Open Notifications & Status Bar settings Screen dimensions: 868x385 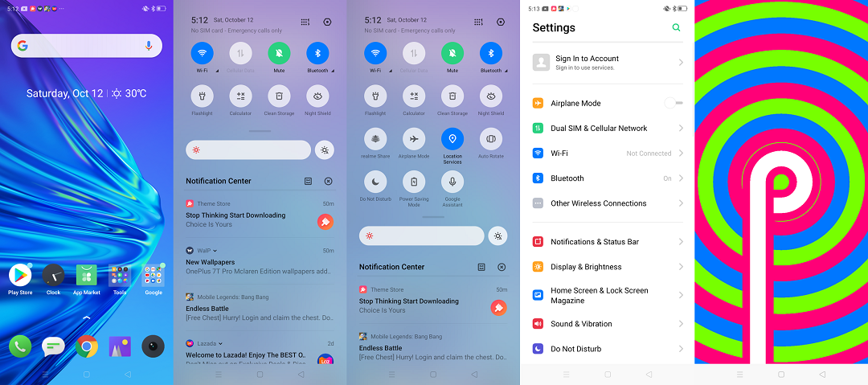pos(608,241)
